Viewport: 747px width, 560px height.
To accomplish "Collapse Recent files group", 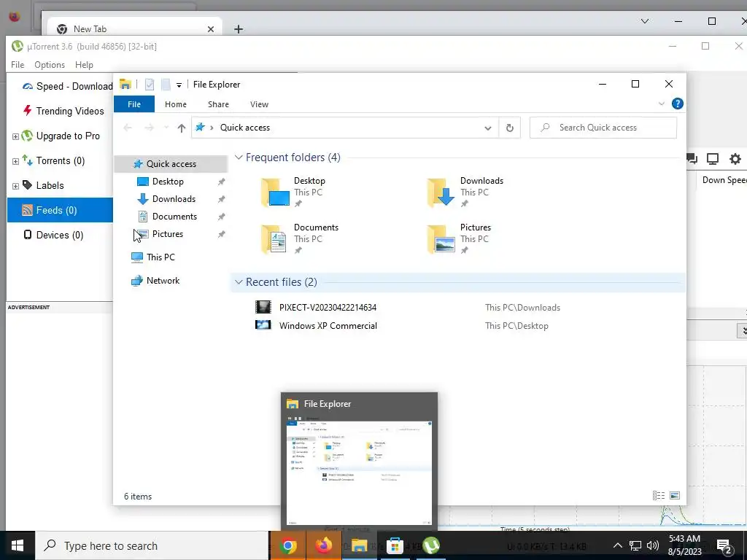I will click(x=239, y=282).
